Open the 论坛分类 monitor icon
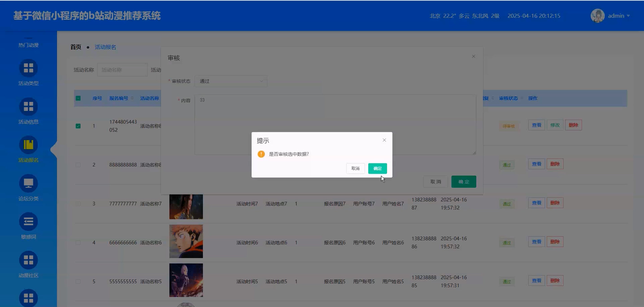Viewport: 644px width, 307px height. 28,183
